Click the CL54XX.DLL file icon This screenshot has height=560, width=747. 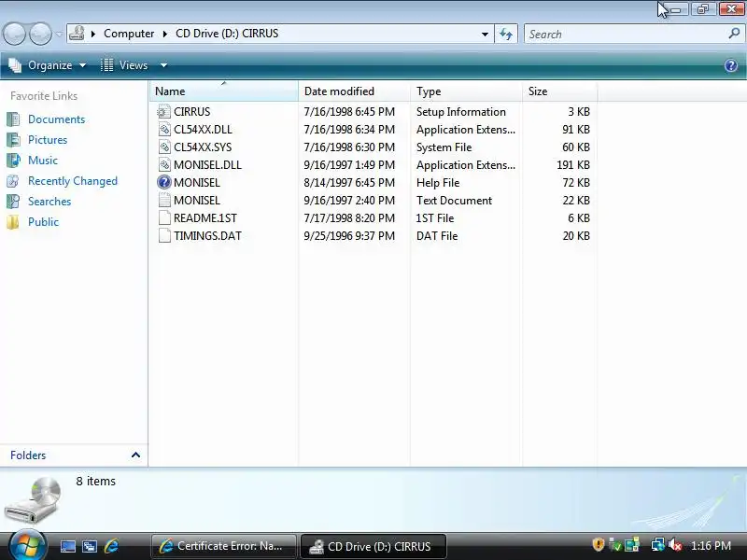(x=164, y=130)
